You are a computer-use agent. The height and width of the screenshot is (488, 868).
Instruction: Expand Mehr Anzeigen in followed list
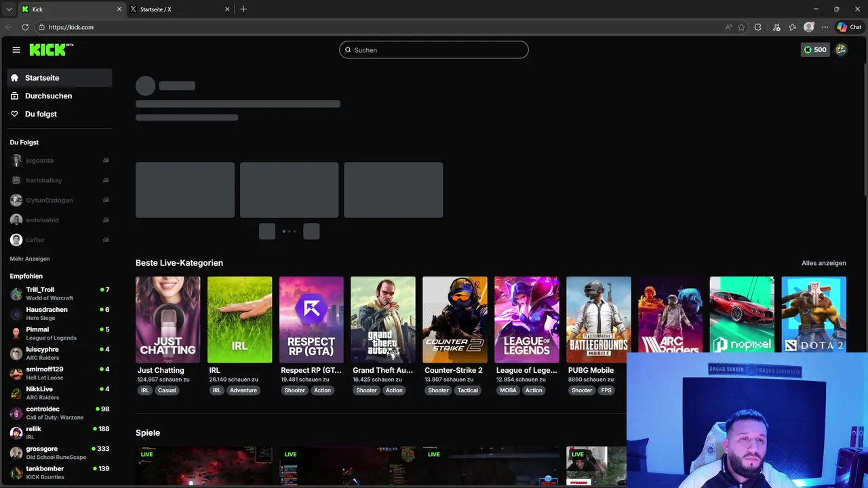point(30,259)
